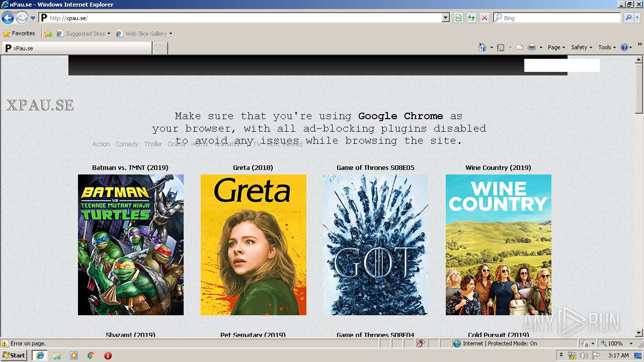644x362 pixels.
Task: Click Internet Explorer taskbar icon
Action: 40,355
